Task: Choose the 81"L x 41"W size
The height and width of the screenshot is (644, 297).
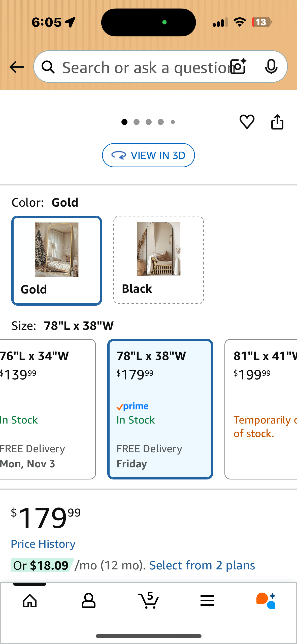Action: point(261,409)
